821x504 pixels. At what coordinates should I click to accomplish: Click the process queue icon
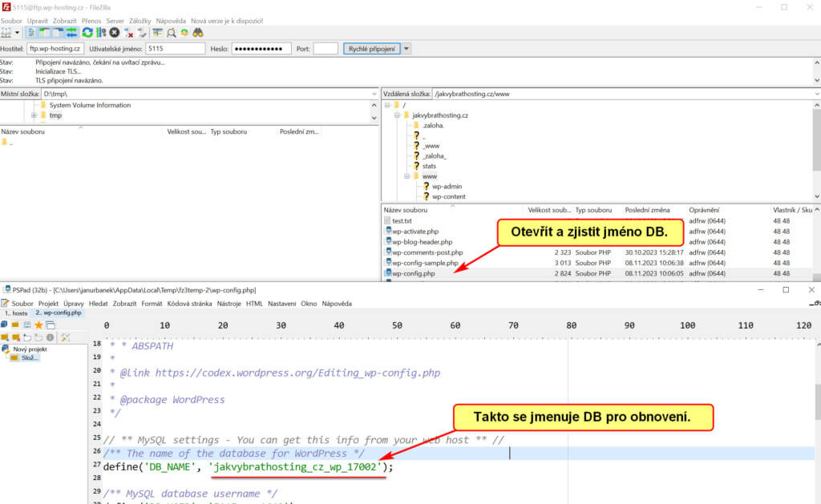tap(101, 33)
